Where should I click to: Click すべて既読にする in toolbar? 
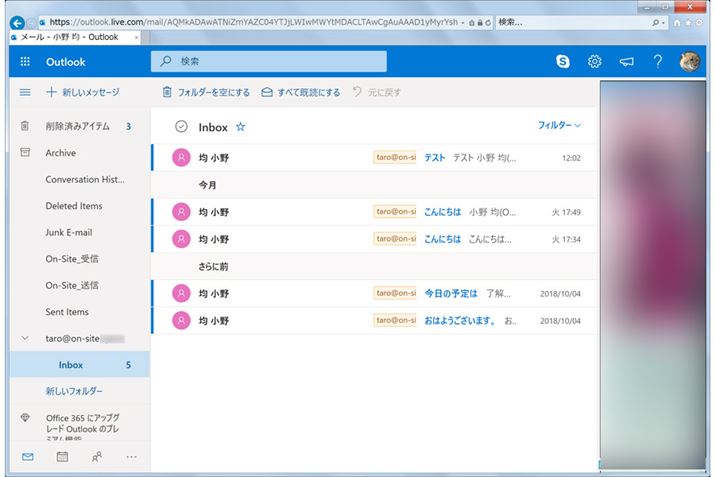(x=300, y=92)
